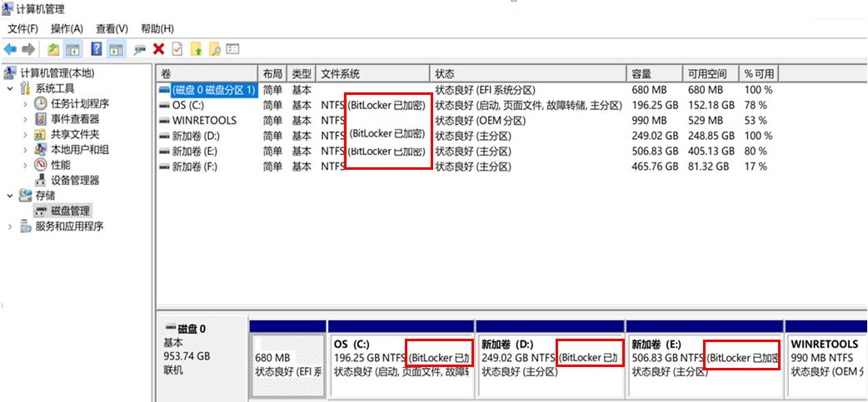
Task: Open the 帮助(H) menu
Action: (157, 29)
